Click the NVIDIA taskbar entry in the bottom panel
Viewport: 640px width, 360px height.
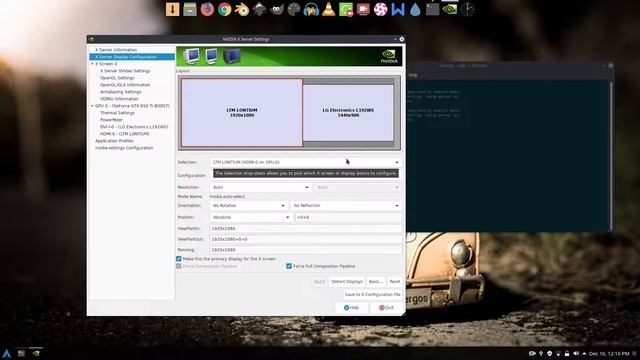pyautogui.click(x=36, y=353)
